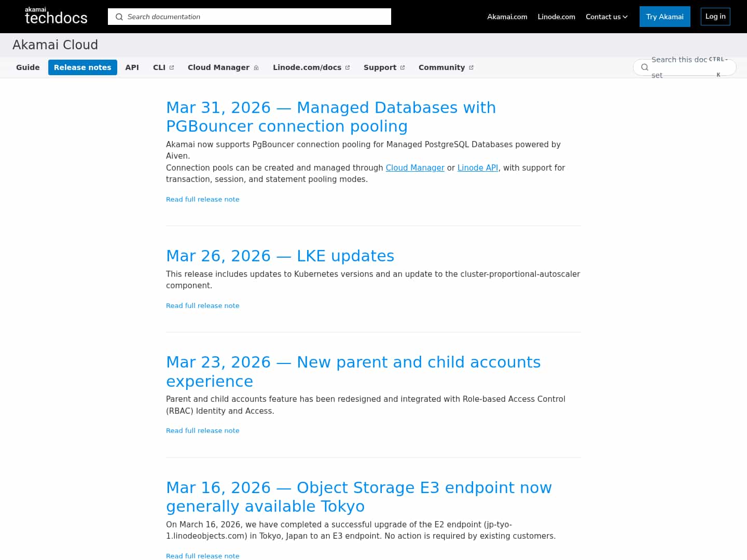Image resolution: width=747 pixels, height=560 pixels.
Task: Select the magnifier icon in the doc set search
Action: [644, 67]
